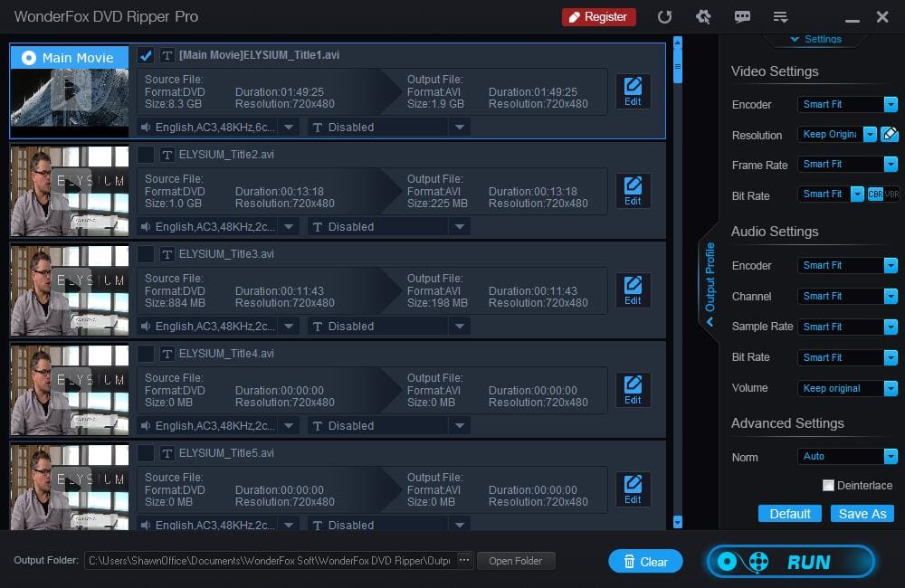
Task: Click Edit icon for Main Movie title
Action: [633, 91]
